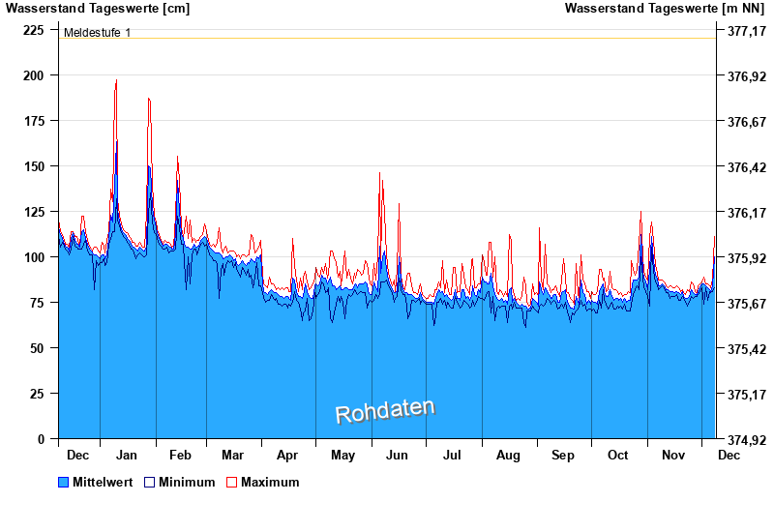Image resolution: width=774 pixels, height=532 pixels.
Task: Select the Mittelwert legend label
Action: (x=103, y=482)
